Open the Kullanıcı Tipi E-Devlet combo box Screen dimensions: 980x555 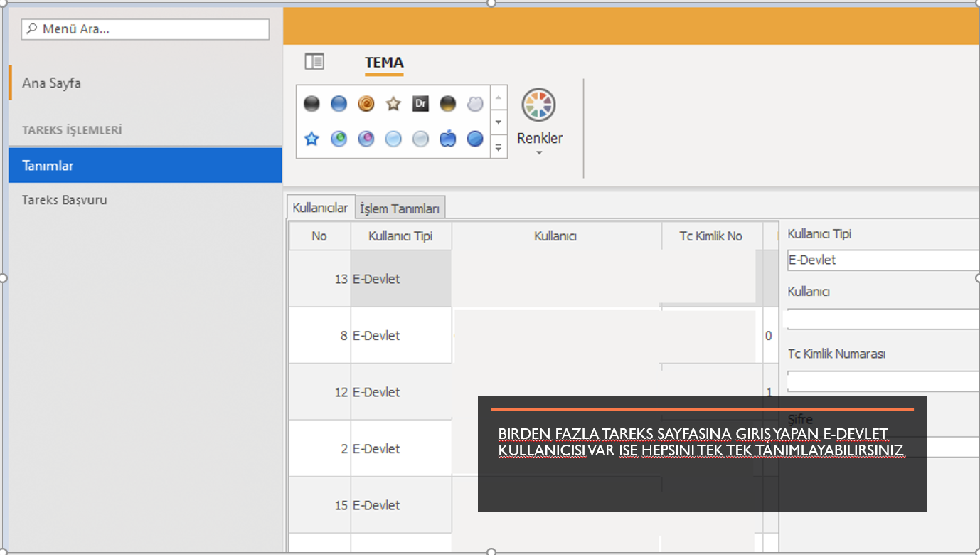[883, 260]
